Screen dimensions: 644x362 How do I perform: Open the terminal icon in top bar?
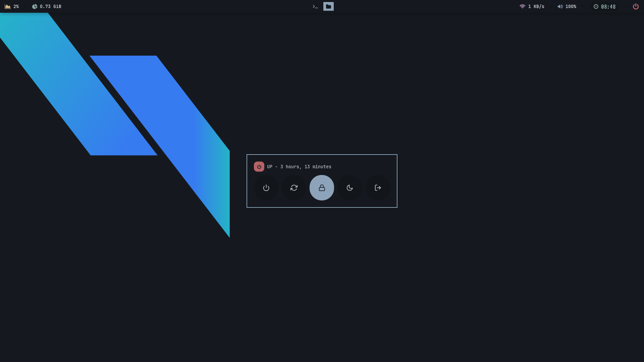(x=315, y=6)
